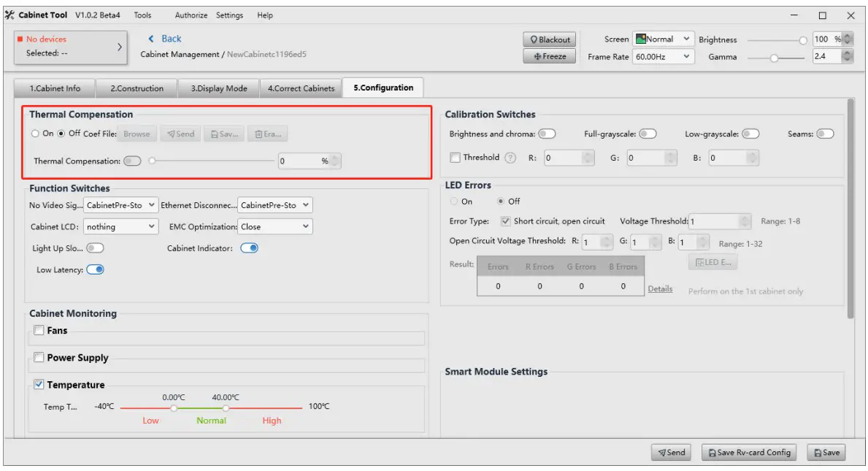868x471 pixels.
Task: Click the Send paper plane button at bottom
Action: (671, 453)
